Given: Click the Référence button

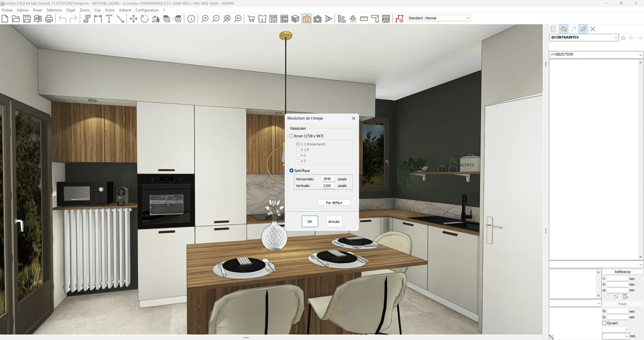Looking at the screenshot, I should [x=622, y=272].
